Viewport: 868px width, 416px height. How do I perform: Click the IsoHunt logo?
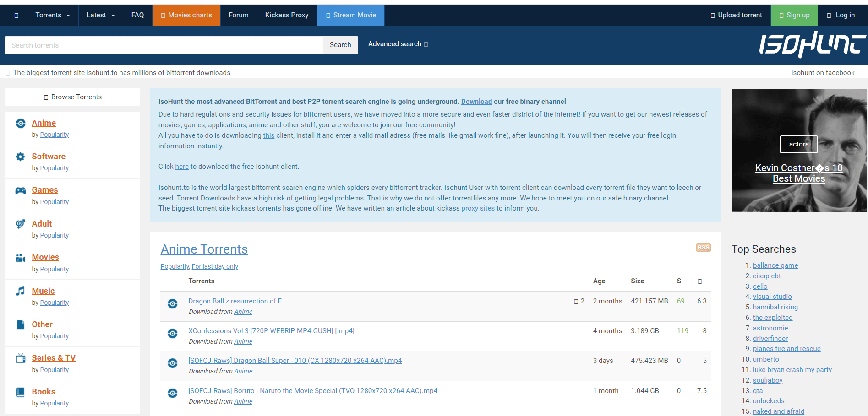pos(812,45)
